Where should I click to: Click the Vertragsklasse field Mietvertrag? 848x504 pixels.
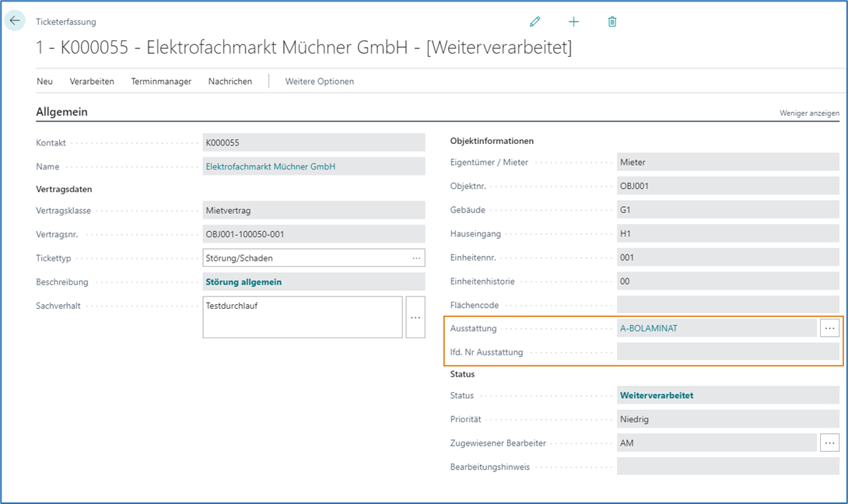coord(314,210)
